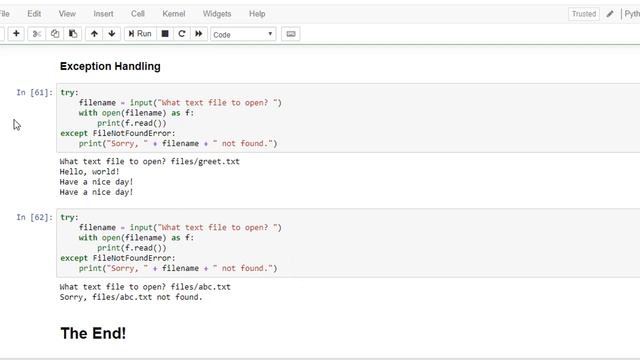Click the In [61] prompt label
This screenshot has height=360, width=640.
click(34, 93)
